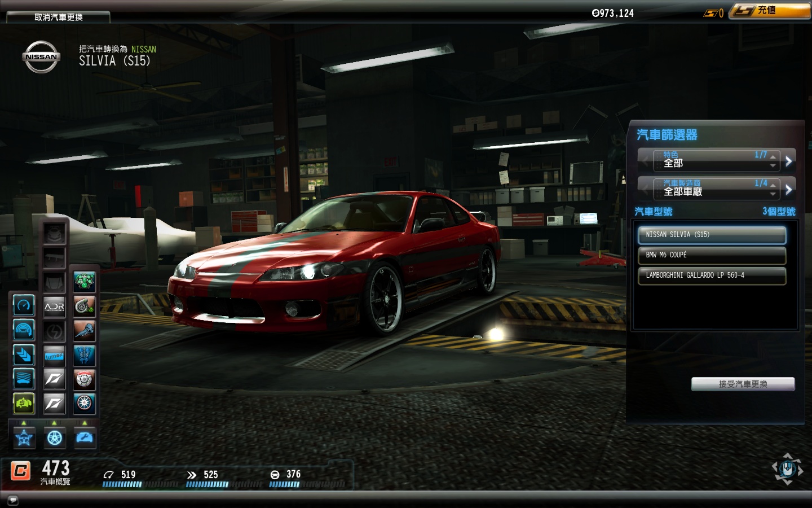Click the blue chevron arrows skill icon

pos(24,354)
